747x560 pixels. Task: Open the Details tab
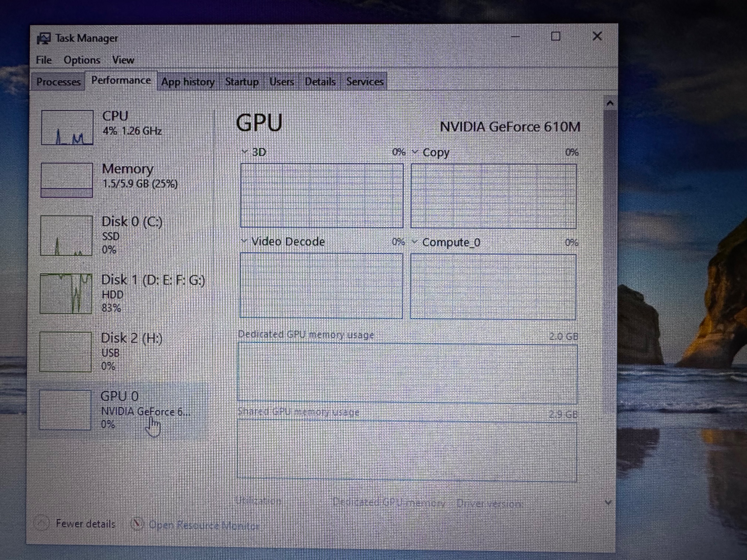(x=320, y=82)
